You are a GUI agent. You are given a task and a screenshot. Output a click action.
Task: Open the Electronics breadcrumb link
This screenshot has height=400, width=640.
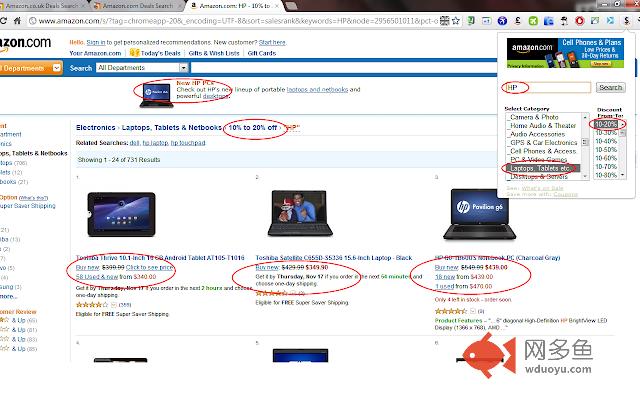coord(96,127)
